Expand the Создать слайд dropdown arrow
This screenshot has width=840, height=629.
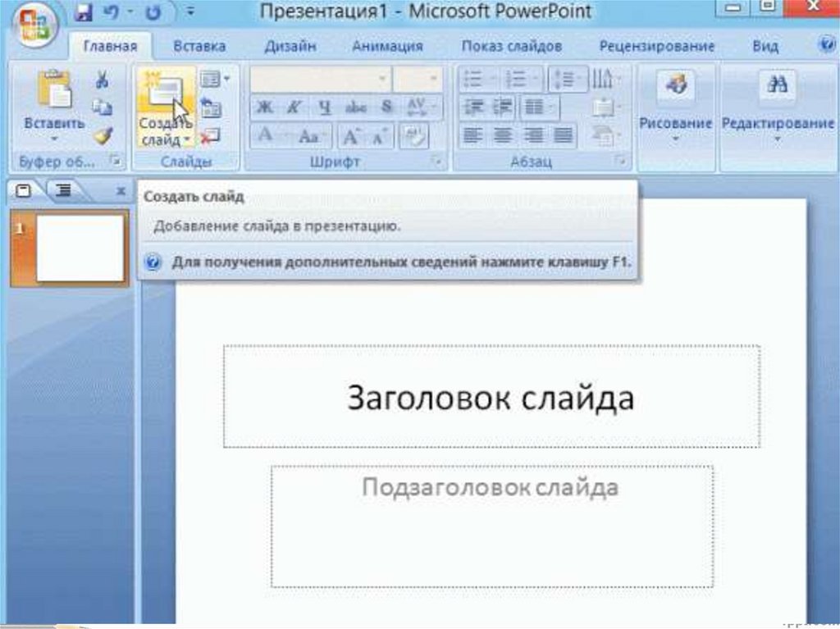[186, 140]
